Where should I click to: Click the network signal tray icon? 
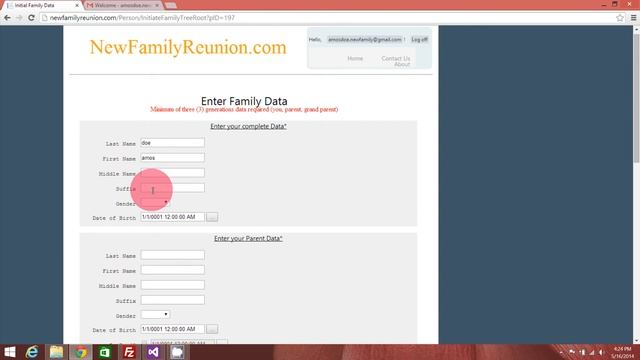591,352
